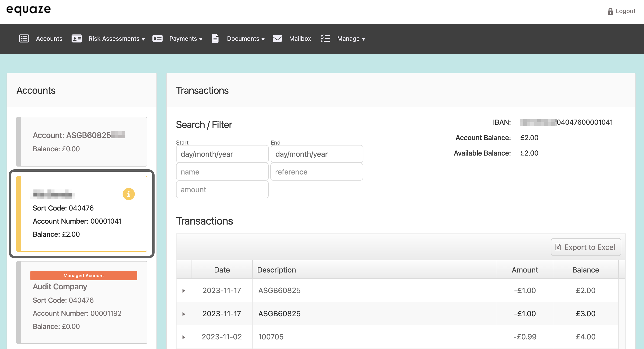Click the Payments dollar icon

pyautogui.click(x=158, y=39)
